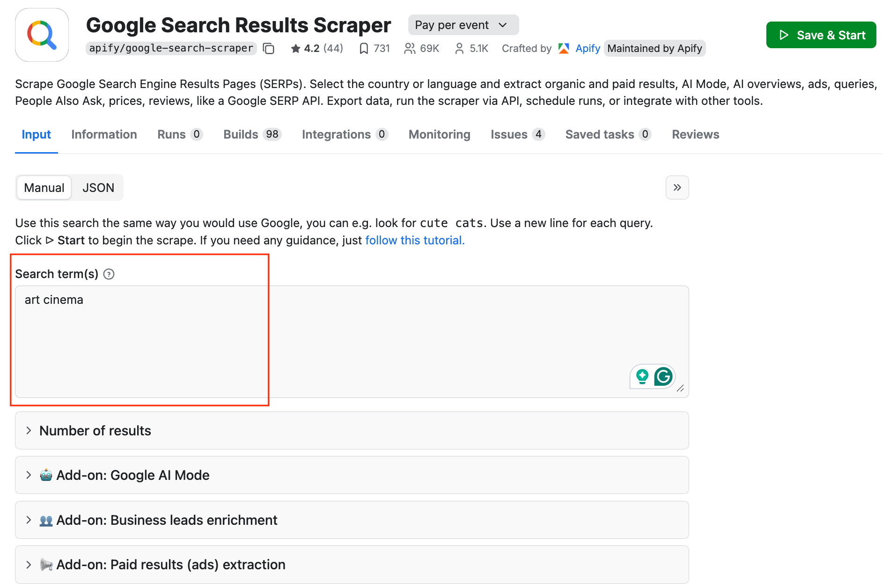Open the Search term(s) help tooltip
The image size is (882, 588).
tap(109, 274)
